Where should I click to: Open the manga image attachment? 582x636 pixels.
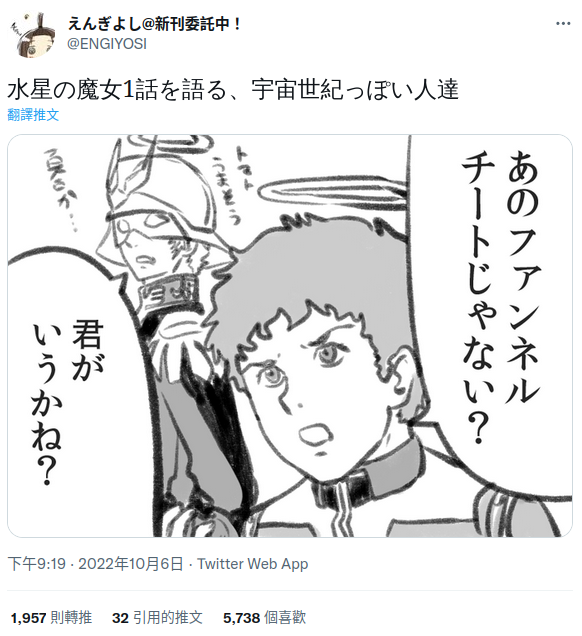(290, 336)
